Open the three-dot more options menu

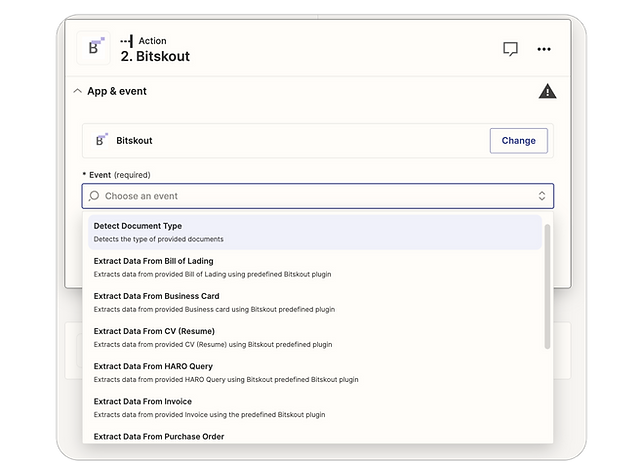pyautogui.click(x=544, y=49)
